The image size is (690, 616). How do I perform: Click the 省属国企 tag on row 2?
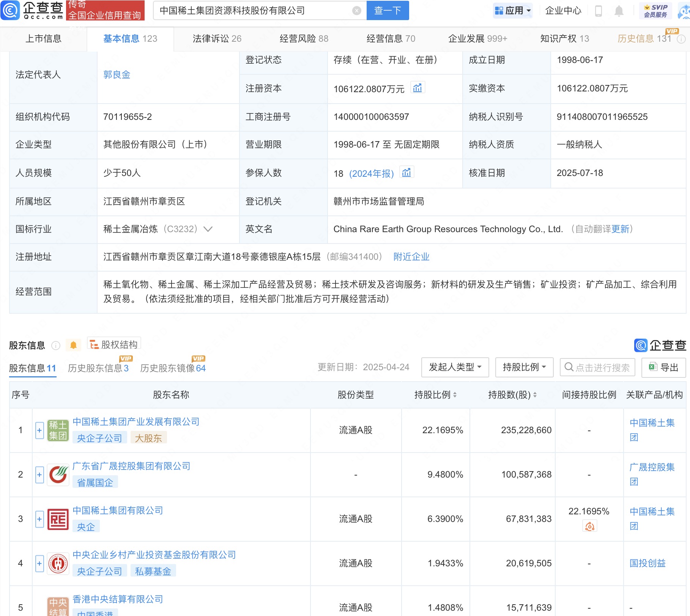tap(95, 482)
